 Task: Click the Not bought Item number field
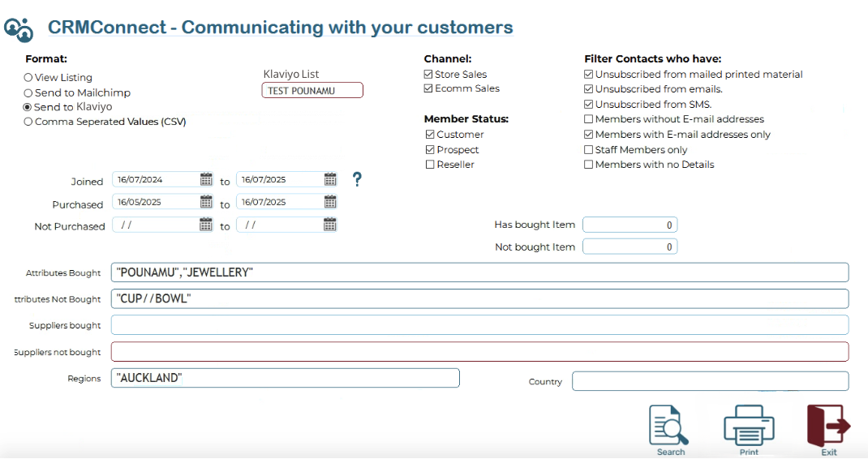(x=630, y=247)
